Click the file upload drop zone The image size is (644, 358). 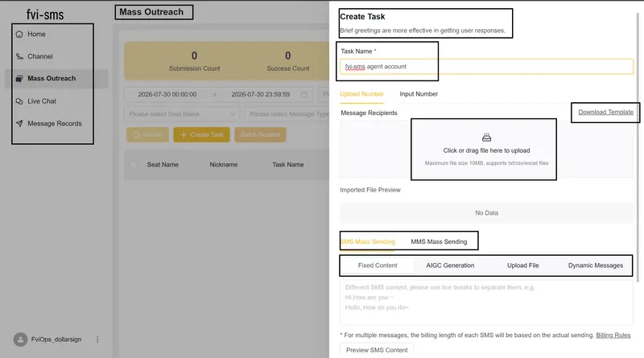tap(486, 150)
